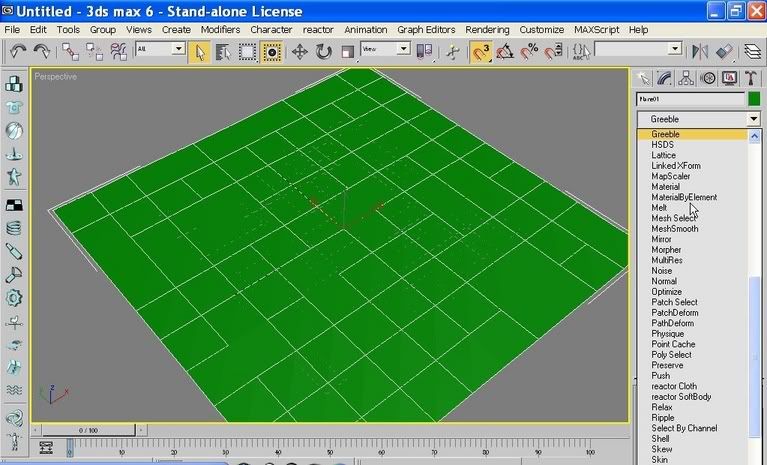
Task: Toggle the 3D Snap magnet button
Action: tap(481, 51)
